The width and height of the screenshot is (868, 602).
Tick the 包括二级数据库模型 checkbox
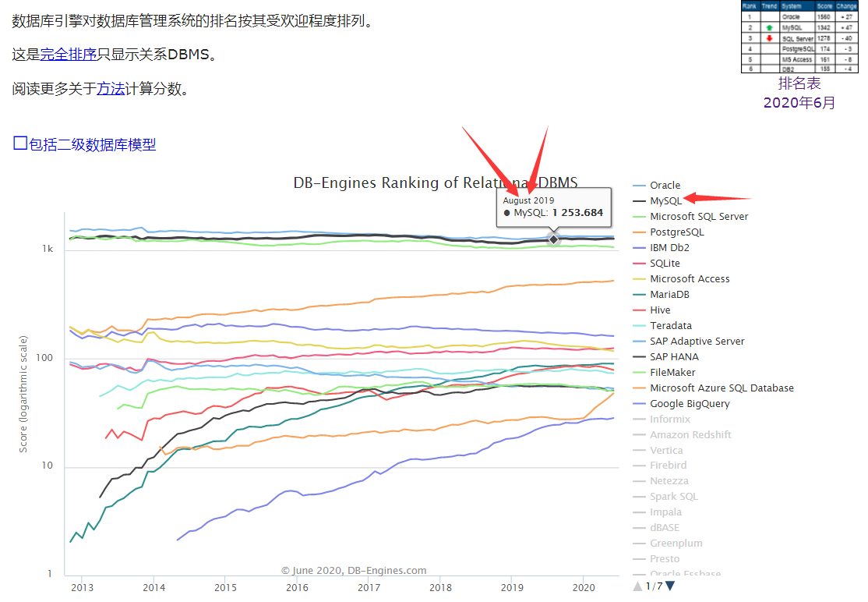[x=20, y=143]
